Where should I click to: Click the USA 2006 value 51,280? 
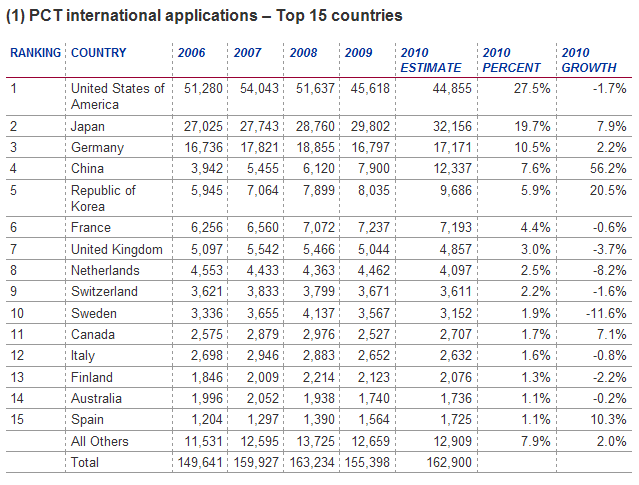click(203, 89)
